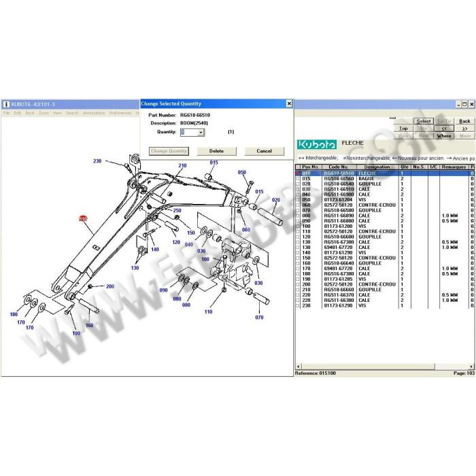Select callout 050 in the boom diagram

[241, 173]
